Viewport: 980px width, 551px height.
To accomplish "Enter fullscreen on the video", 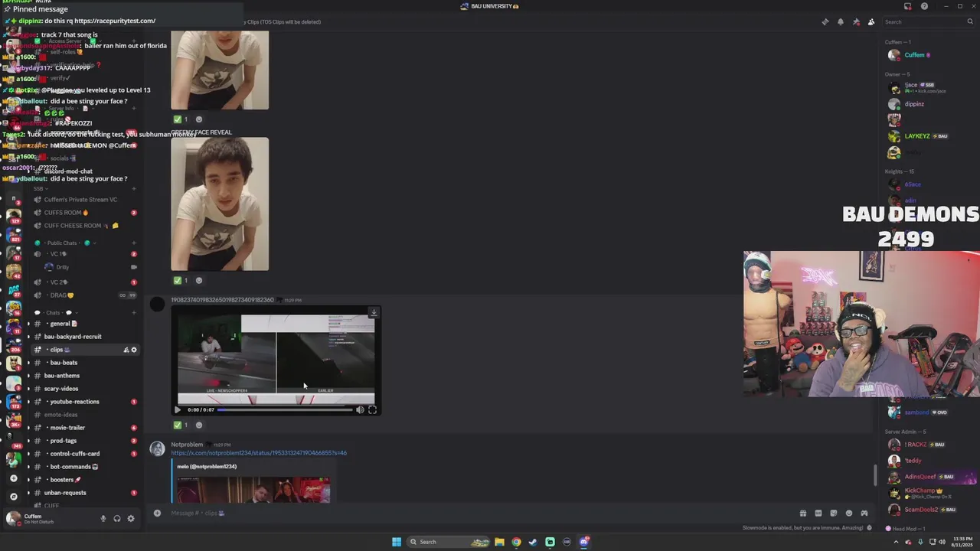I will (x=372, y=409).
